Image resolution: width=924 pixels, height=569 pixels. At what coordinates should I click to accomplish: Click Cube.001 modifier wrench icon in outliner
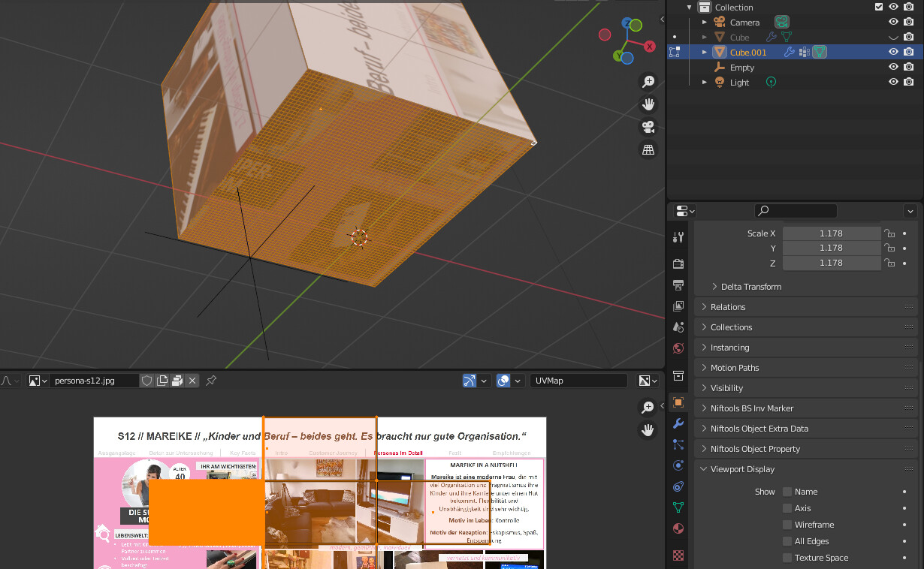[x=789, y=52]
